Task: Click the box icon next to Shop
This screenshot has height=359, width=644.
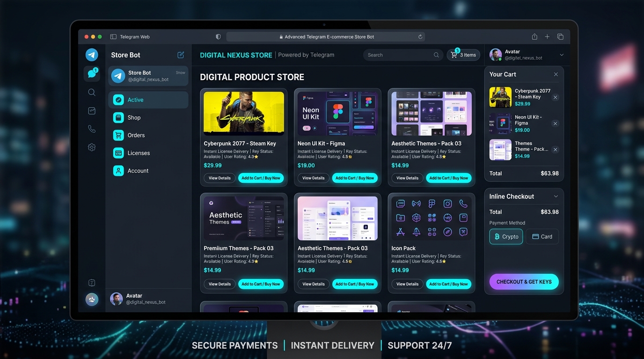Action: [x=118, y=117]
